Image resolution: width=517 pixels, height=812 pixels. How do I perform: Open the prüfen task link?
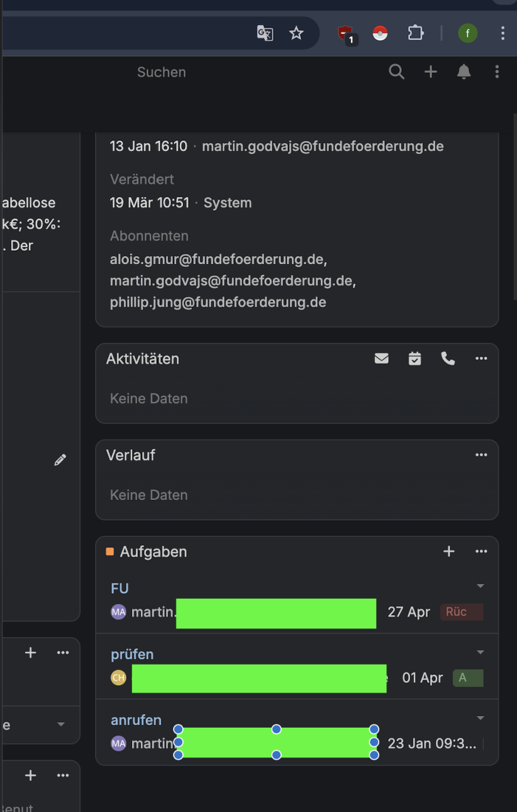pyautogui.click(x=132, y=654)
